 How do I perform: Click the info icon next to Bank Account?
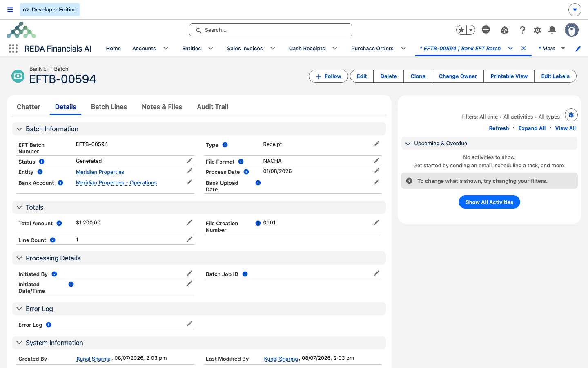pos(60,183)
